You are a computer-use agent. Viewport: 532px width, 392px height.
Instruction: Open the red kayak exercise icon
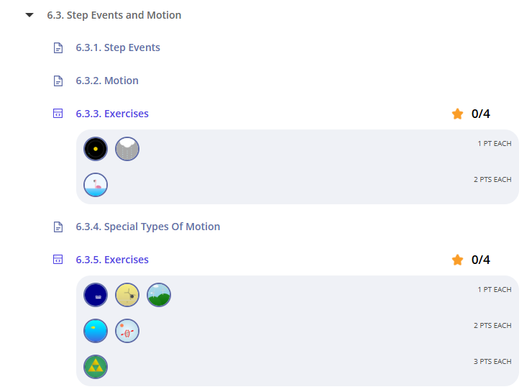[127, 331]
